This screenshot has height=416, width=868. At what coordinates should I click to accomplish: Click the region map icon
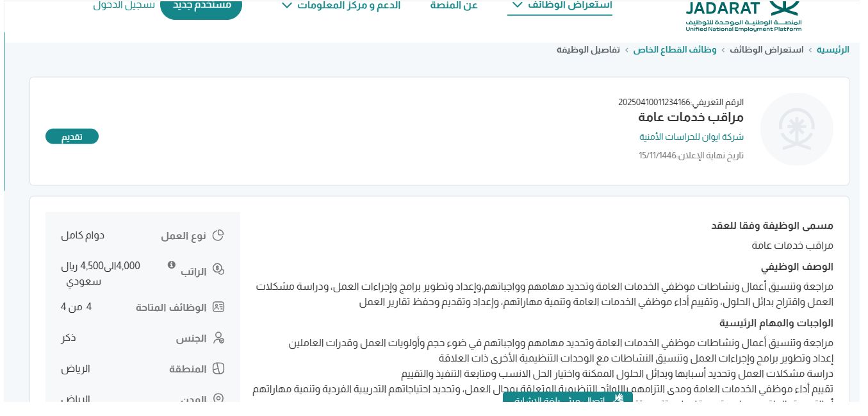point(218,369)
